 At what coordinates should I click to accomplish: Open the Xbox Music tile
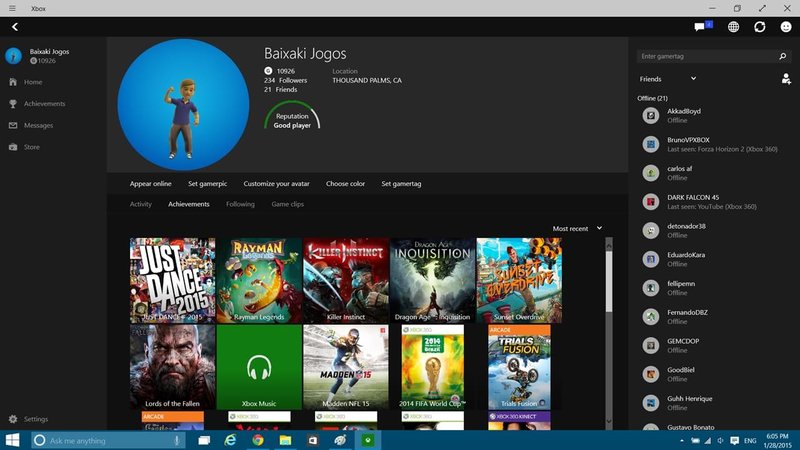click(x=259, y=367)
